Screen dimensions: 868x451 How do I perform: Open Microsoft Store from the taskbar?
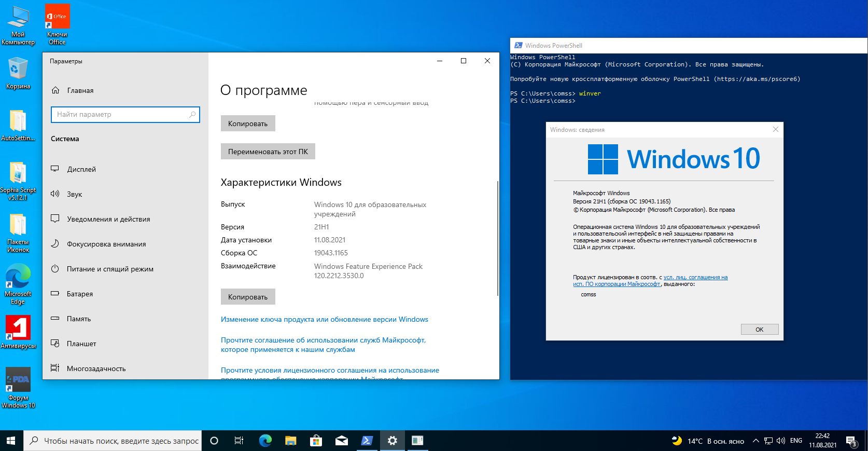[x=316, y=441]
